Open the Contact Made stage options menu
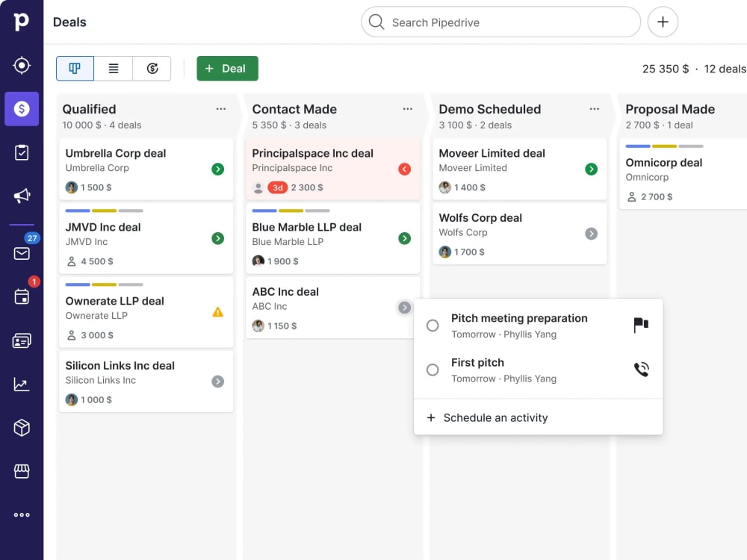This screenshot has width=747, height=560. pyautogui.click(x=407, y=109)
